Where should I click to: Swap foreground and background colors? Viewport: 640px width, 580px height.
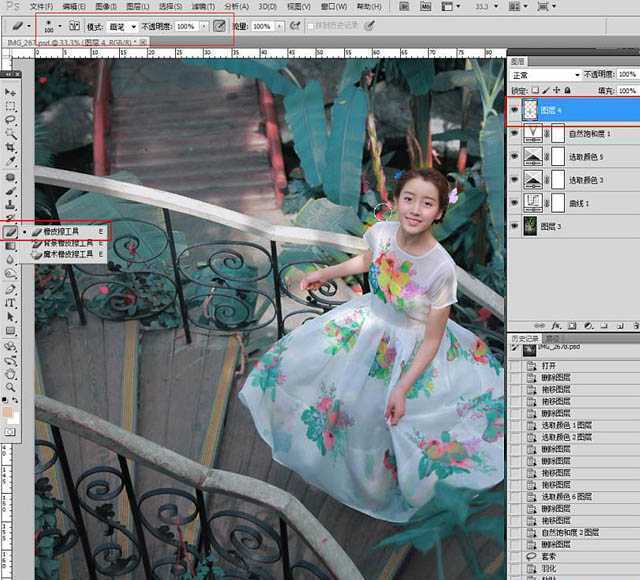[15, 400]
